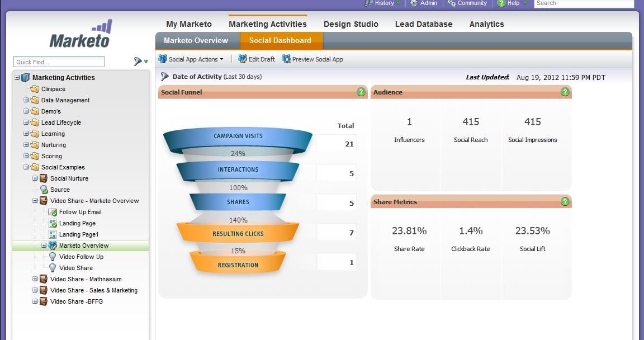The height and width of the screenshot is (340, 644).
Task: Switch to the Analytics tab
Action: coord(487,24)
